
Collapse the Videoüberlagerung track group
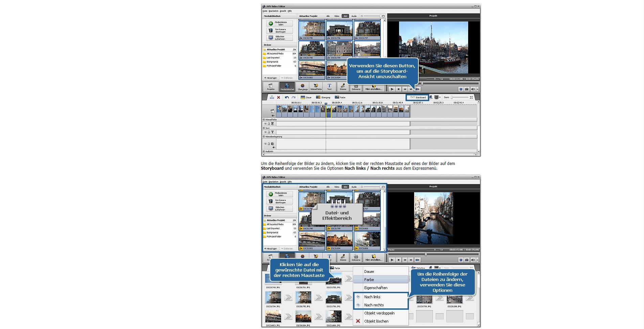264,137
